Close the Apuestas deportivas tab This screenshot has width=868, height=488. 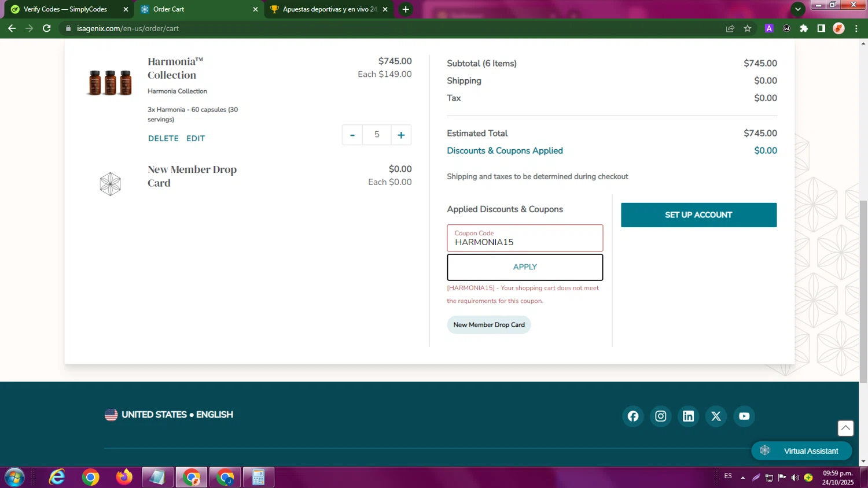click(x=385, y=9)
